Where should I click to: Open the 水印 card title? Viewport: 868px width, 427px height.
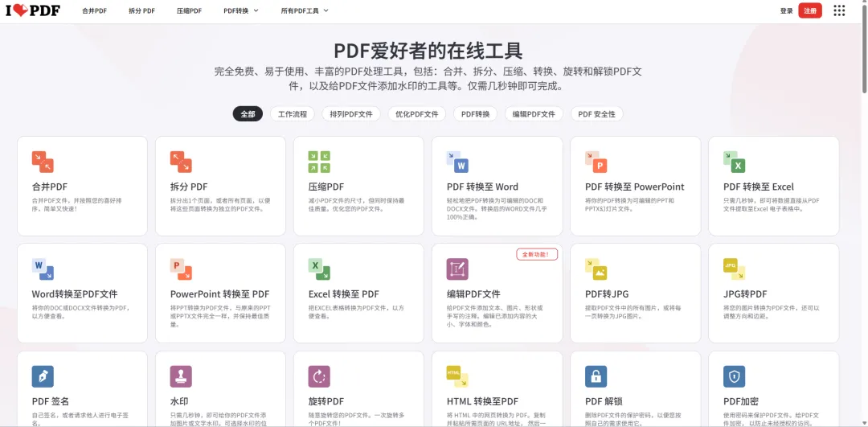pos(179,401)
